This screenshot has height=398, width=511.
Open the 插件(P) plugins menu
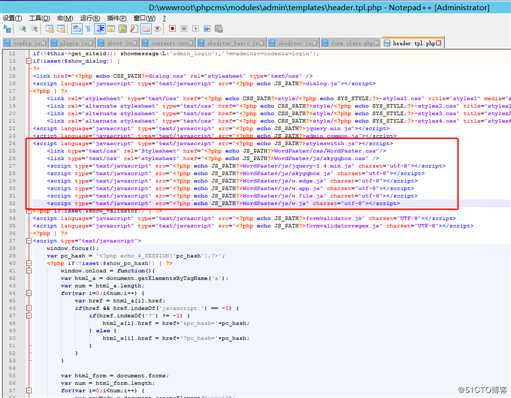tap(116, 18)
